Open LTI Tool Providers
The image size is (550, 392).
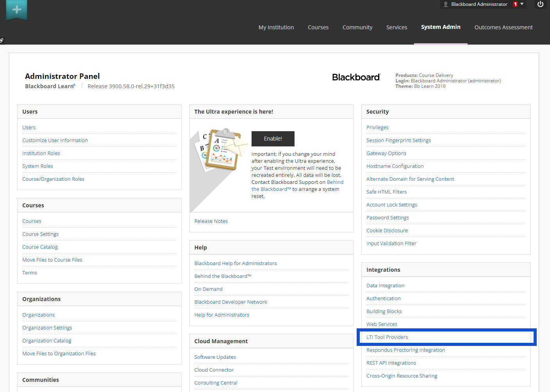click(387, 337)
